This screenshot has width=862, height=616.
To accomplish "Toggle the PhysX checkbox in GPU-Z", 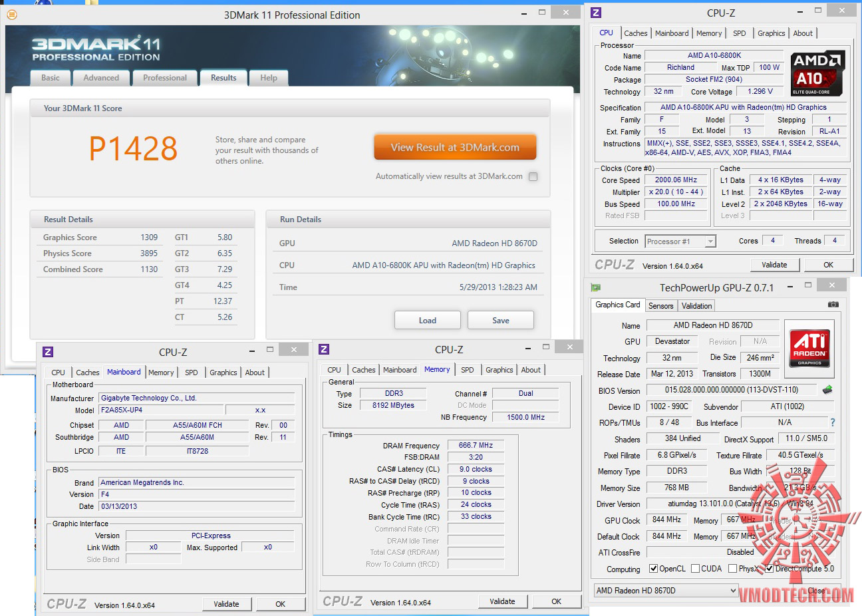I will 732,569.
